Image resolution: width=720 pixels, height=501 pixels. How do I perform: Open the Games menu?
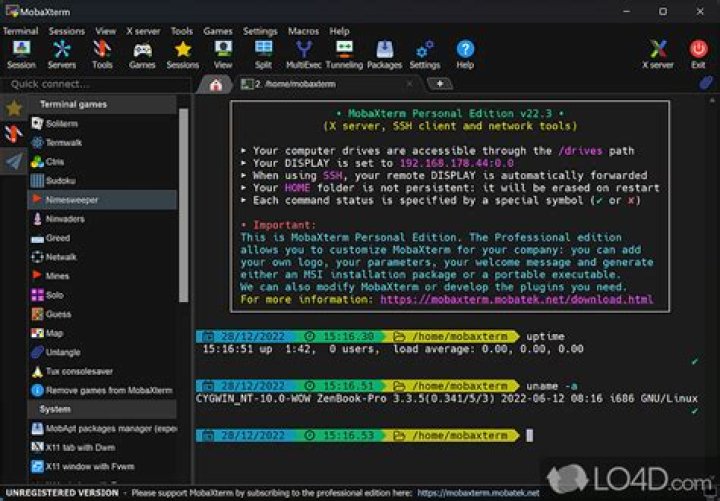(218, 31)
